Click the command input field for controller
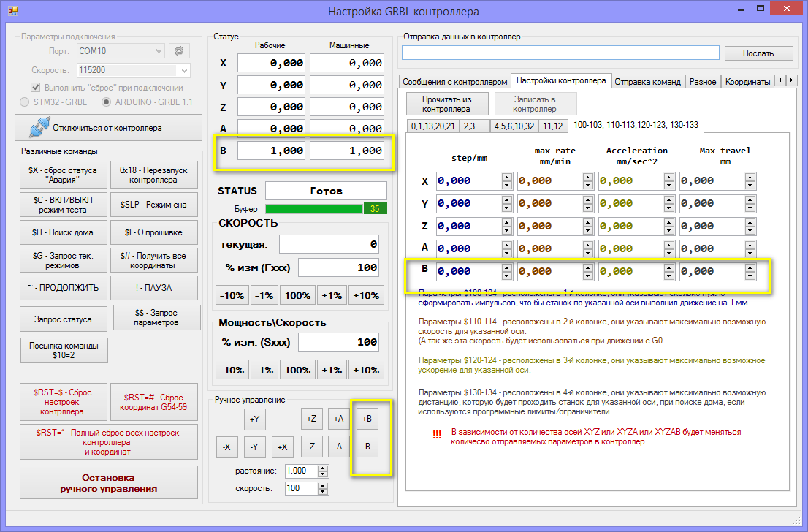Viewport: 808px width, 532px height. [560, 53]
